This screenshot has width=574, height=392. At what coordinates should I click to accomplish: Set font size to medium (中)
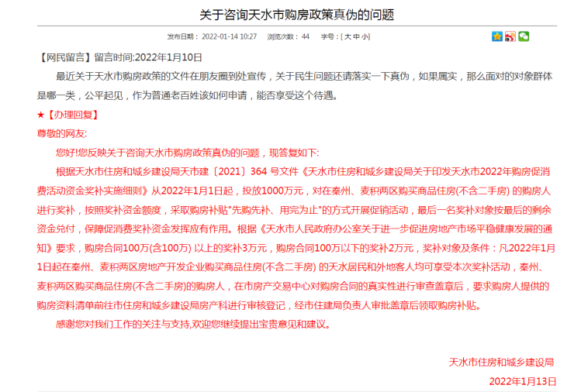pyautogui.click(x=356, y=36)
